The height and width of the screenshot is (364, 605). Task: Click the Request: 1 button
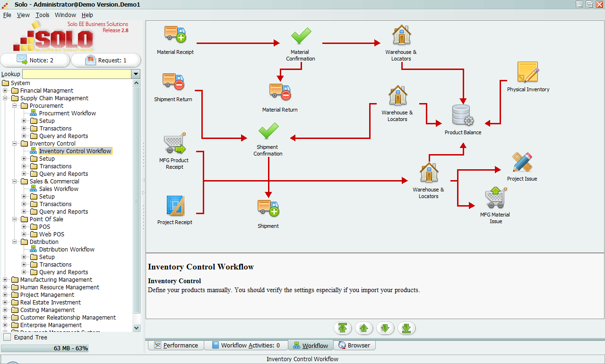106,60
